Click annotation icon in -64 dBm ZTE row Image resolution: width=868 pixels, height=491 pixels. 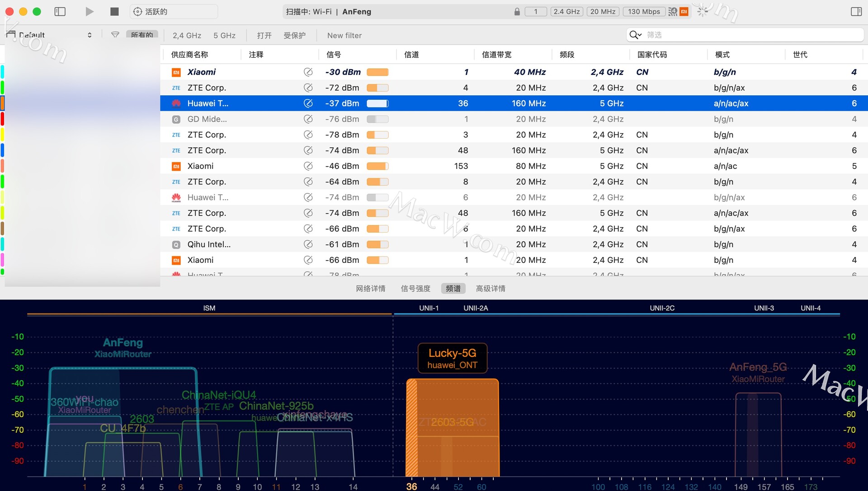click(x=308, y=182)
